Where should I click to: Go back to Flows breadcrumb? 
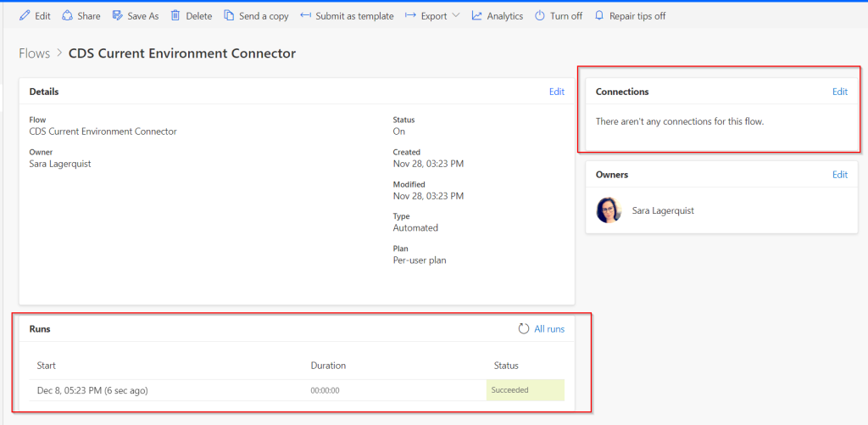tap(35, 53)
